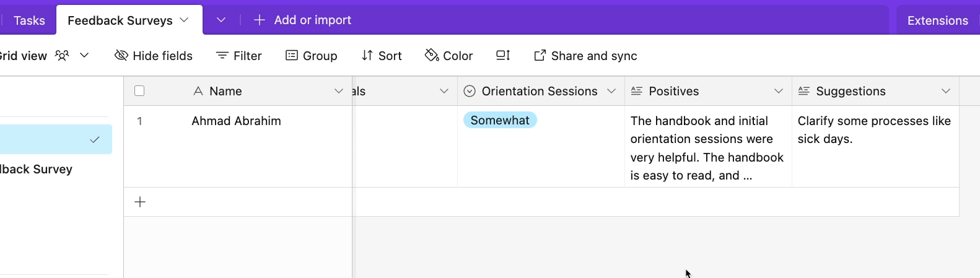Click Add or import button

point(303,20)
